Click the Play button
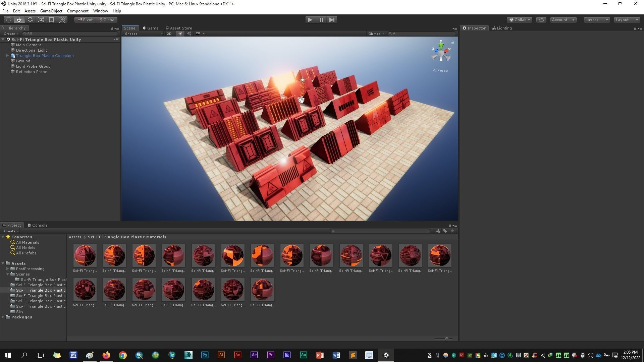 click(x=310, y=20)
